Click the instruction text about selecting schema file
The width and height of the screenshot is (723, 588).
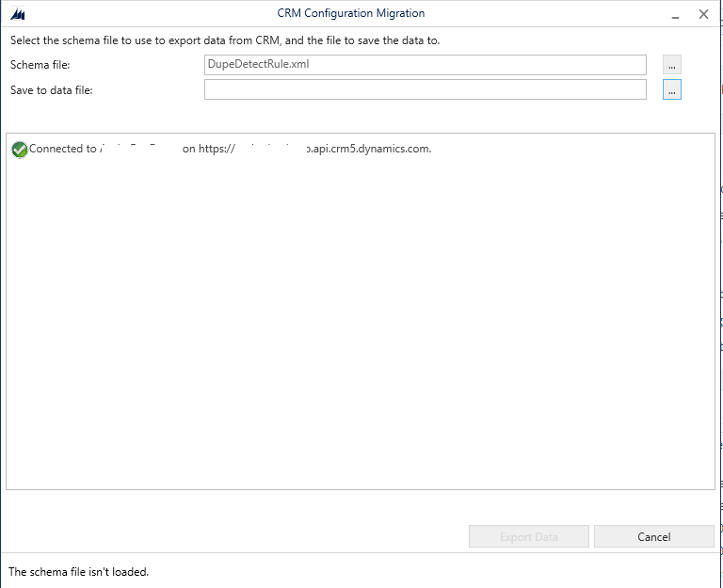click(x=224, y=40)
